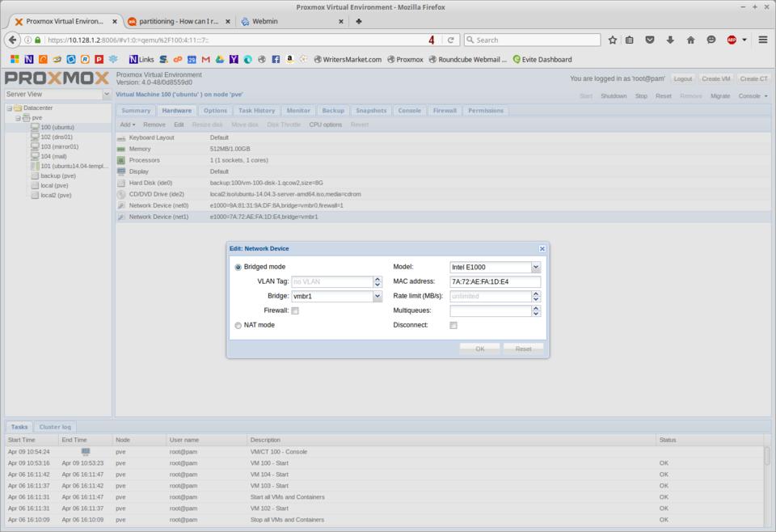Close the Edit: Network Device dialog
Screen dimensions: 776x532
point(542,249)
